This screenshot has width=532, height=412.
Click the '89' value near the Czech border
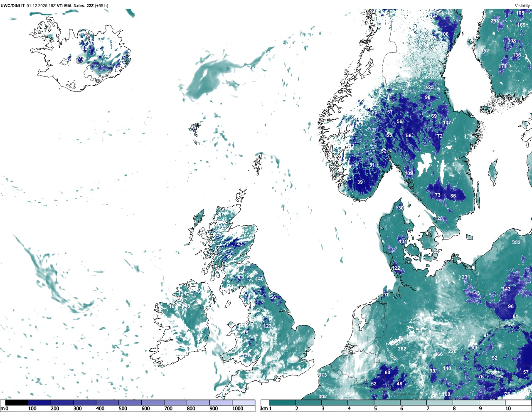[x=474, y=348]
